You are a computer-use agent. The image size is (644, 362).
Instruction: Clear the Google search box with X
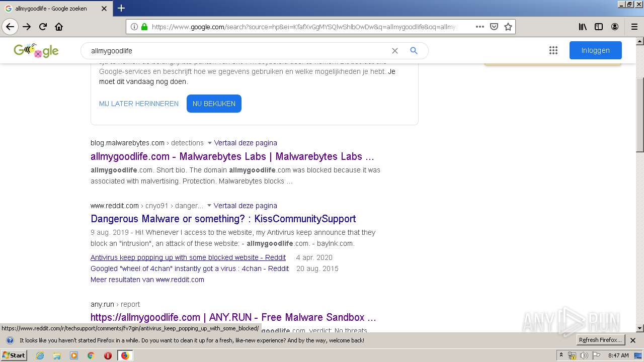click(395, 51)
